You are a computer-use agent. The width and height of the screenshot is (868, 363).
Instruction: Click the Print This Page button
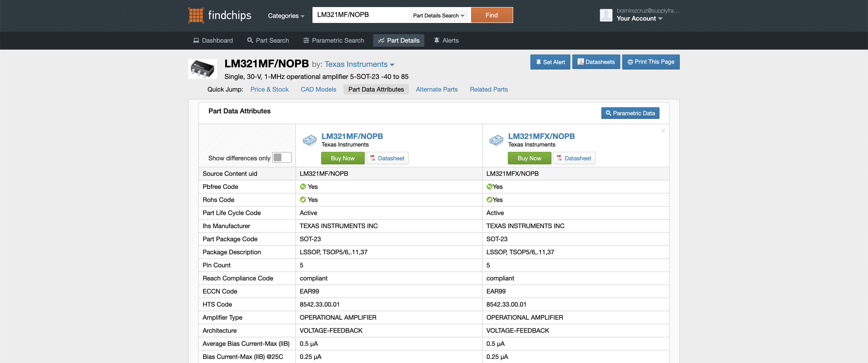pos(651,62)
